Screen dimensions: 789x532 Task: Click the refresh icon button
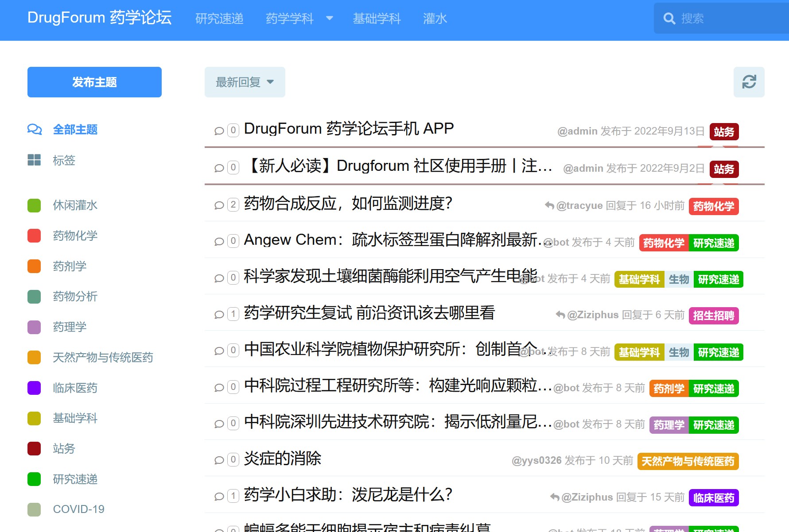(749, 82)
